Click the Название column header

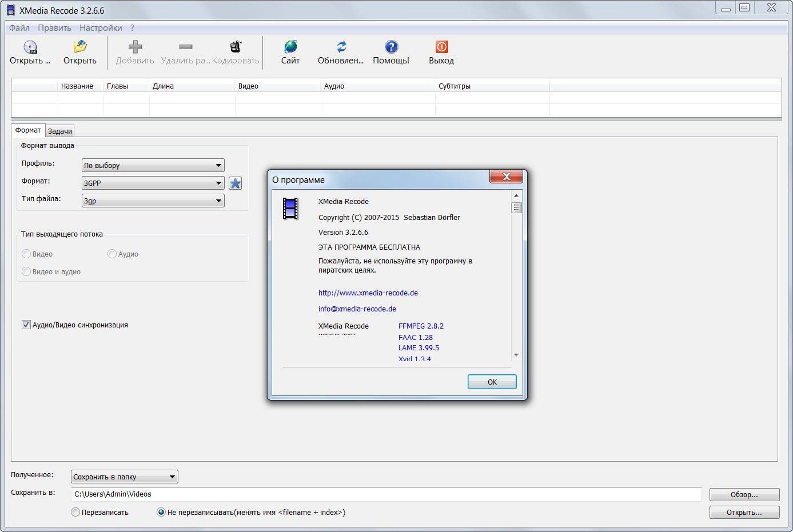coord(81,86)
